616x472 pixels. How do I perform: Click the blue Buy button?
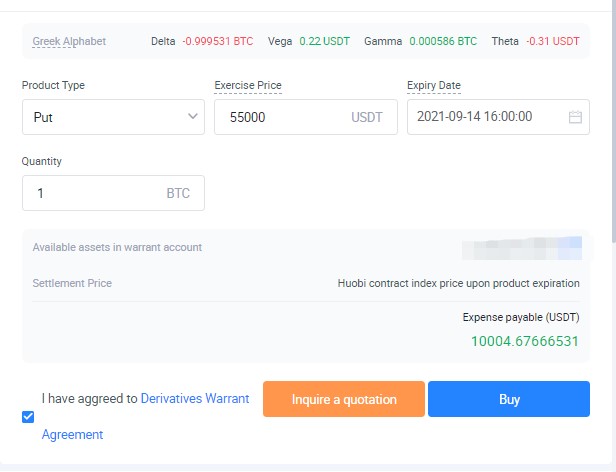(509, 399)
